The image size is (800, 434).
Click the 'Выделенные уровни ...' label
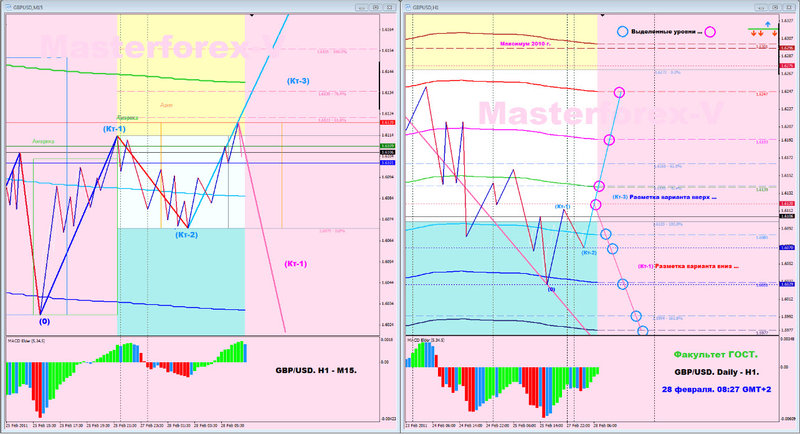pyautogui.click(x=666, y=32)
